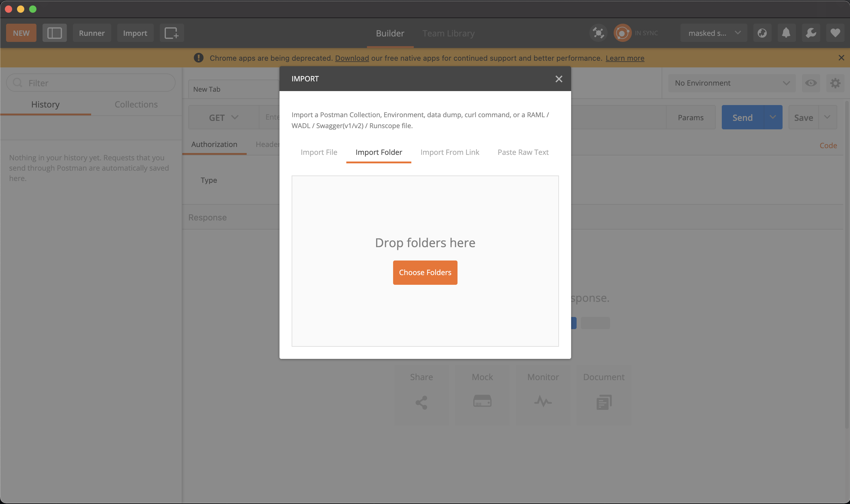Screen dimensions: 850x504
Task: Open settings wrench icon
Action: coord(811,33)
